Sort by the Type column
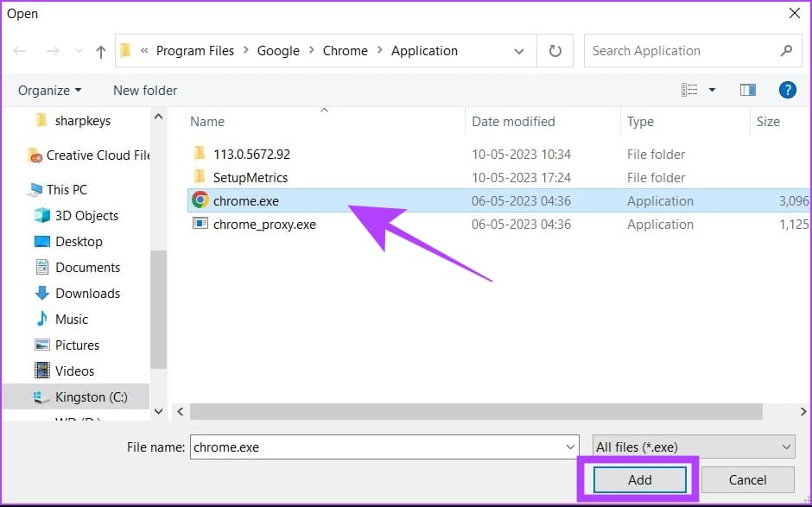 pos(640,122)
